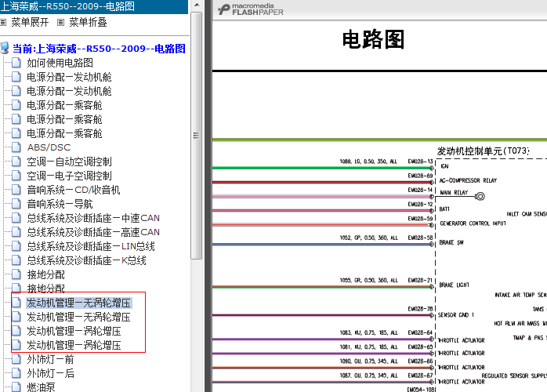
Task: Click the REGULATED SENSOR SUPPLY label
Action: (514, 376)
